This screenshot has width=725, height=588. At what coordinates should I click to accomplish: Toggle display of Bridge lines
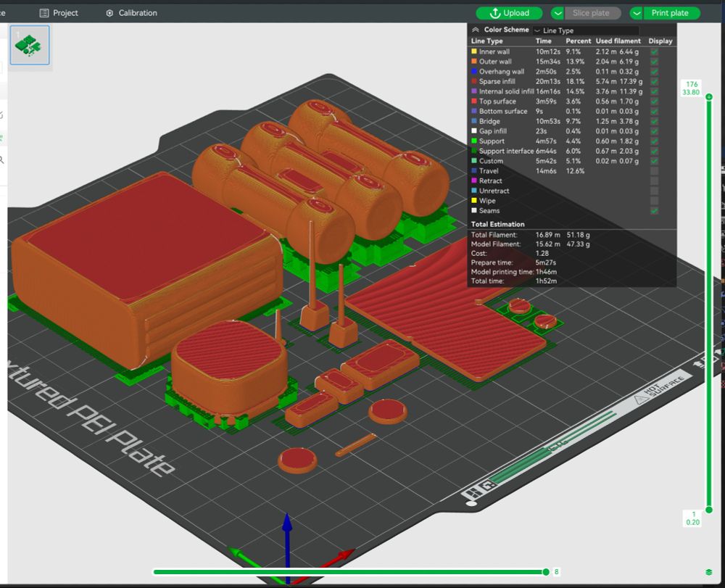(x=654, y=121)
